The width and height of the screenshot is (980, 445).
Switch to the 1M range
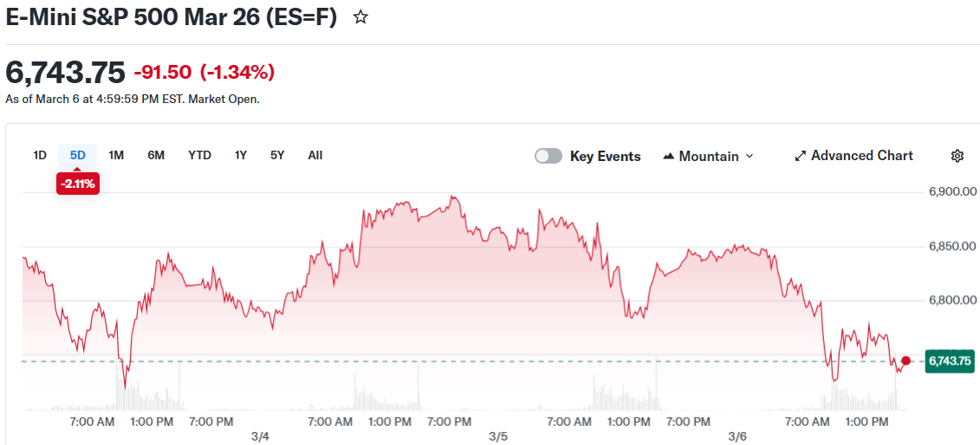click(x=116, y=156)
